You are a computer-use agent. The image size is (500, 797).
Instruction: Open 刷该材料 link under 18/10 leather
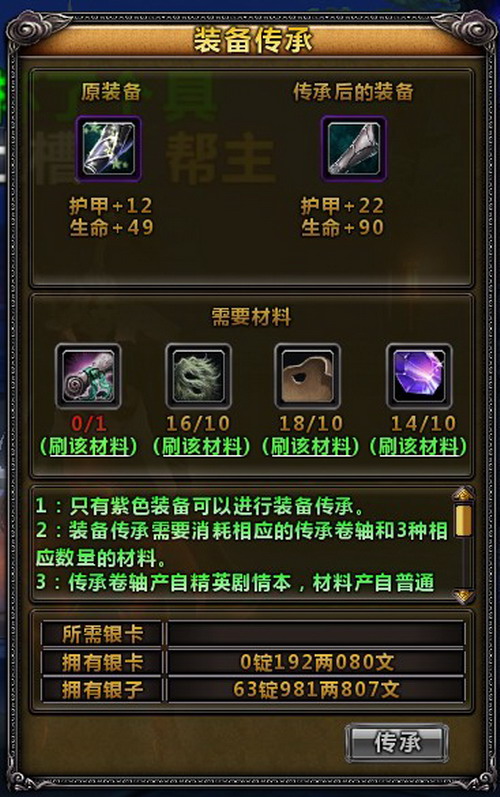pyautogui.click(x=311, y=447)
